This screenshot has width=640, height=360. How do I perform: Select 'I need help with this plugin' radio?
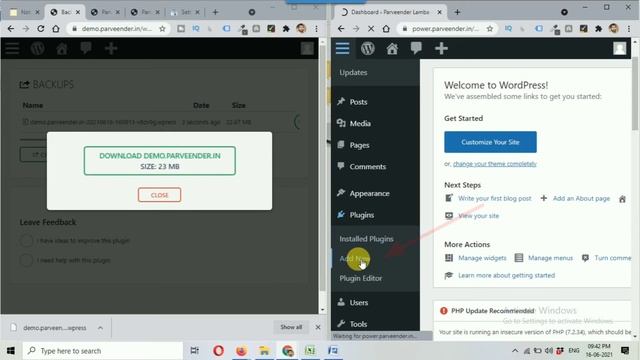27,260
